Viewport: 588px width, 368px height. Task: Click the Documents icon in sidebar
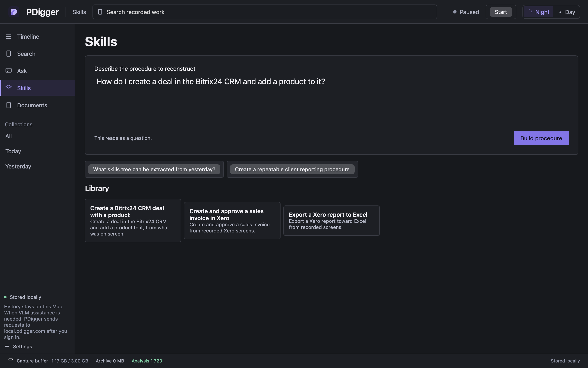pos(9,105)
